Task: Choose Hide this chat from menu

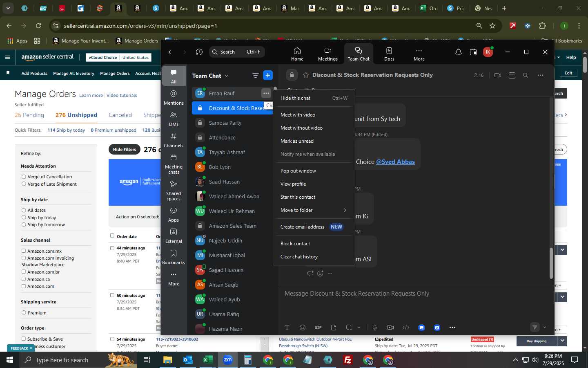Action: click(x=313, y=98)
